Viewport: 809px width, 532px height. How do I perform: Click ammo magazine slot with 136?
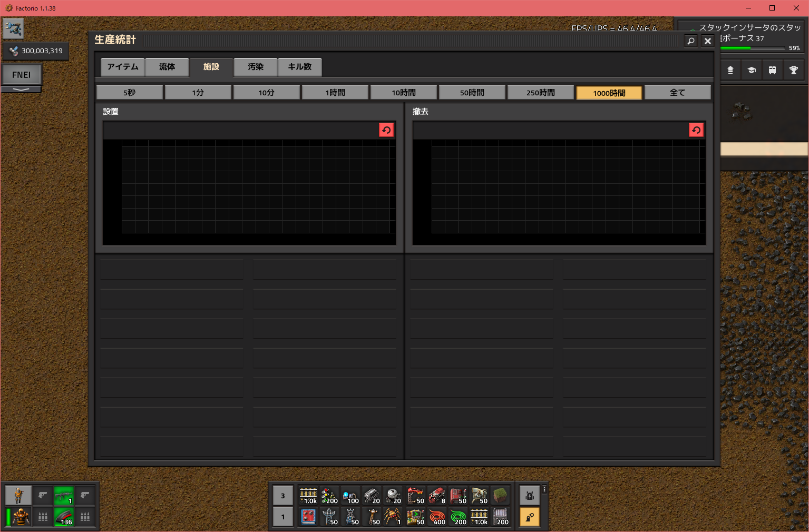(64, 517)
